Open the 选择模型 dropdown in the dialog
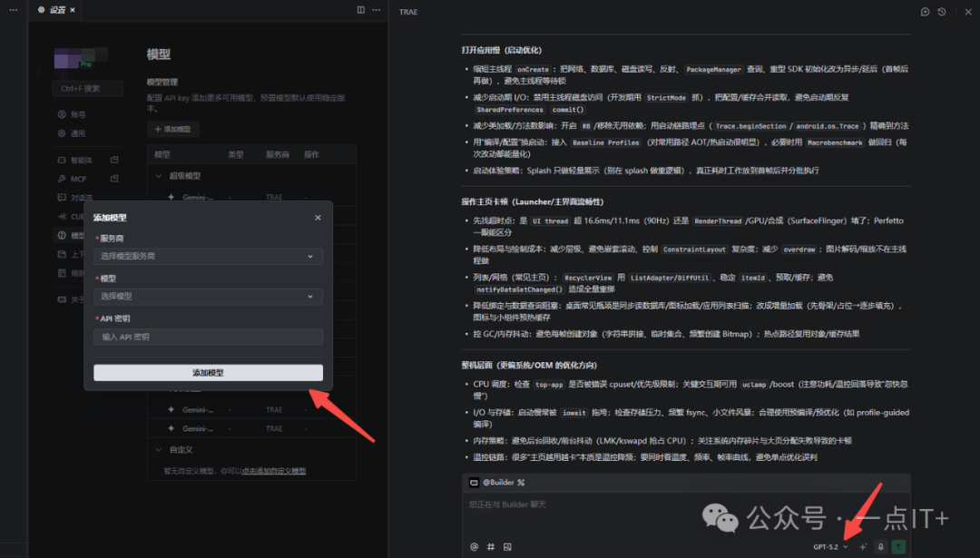This screenshot has height=558, width=980. click(208, 296)
